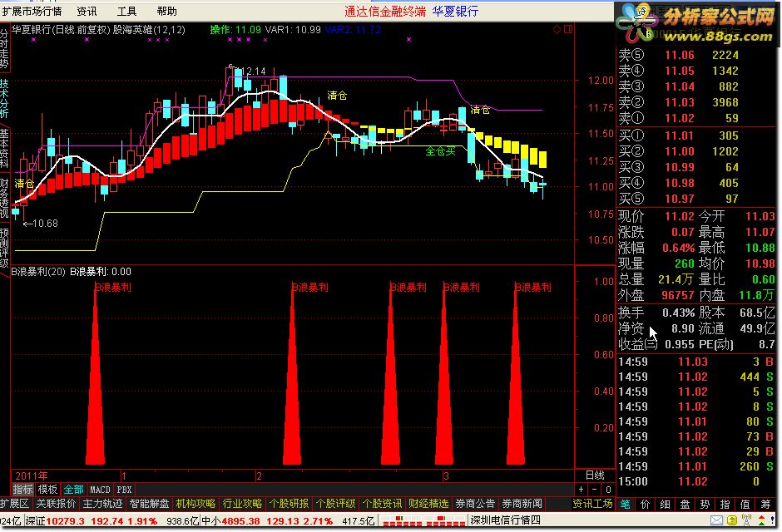Click the diamond icon above the price chart
The image size is (782, 532).
pos(557,29)
